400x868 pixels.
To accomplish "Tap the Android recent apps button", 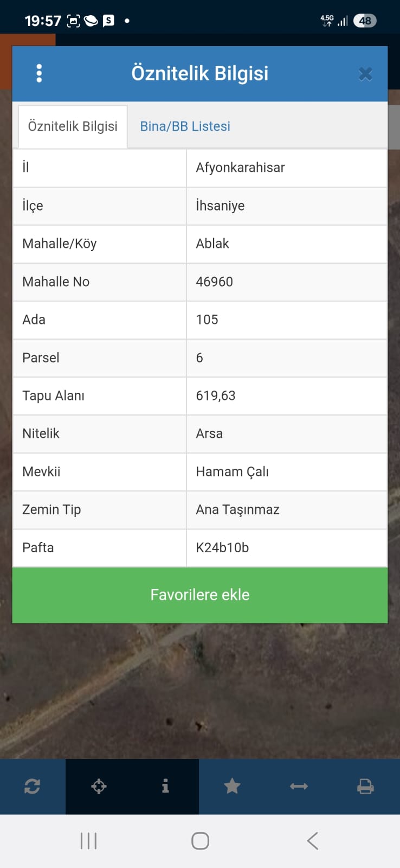I will coord(88,841).
